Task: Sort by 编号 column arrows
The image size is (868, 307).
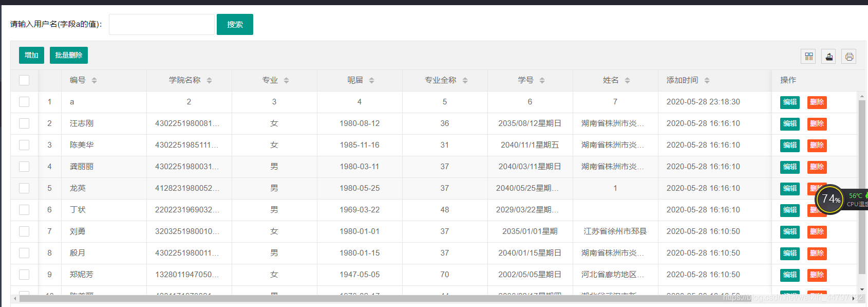Action: [x=94, y=80]
